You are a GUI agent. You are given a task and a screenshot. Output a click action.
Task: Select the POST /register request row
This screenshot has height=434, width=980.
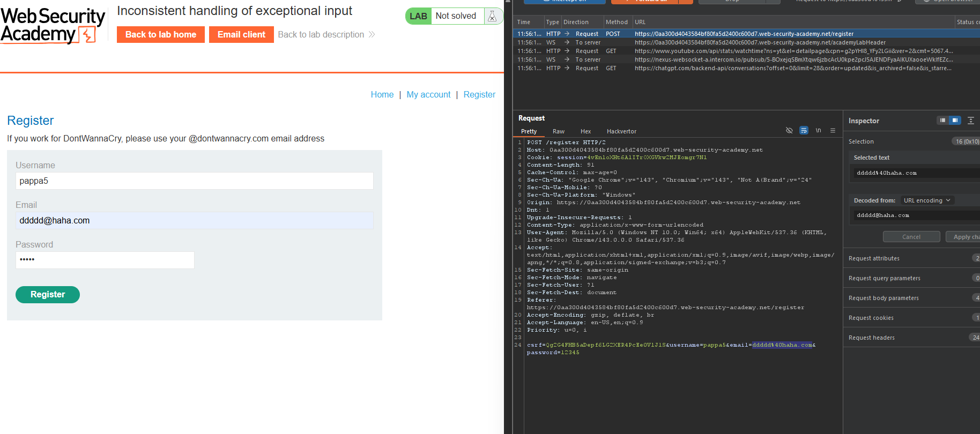point(746,34)
